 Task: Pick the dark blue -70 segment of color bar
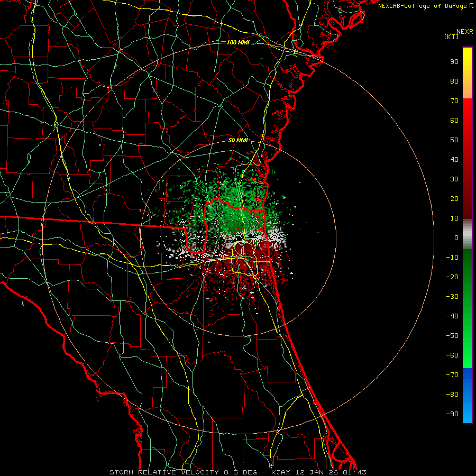467,374
